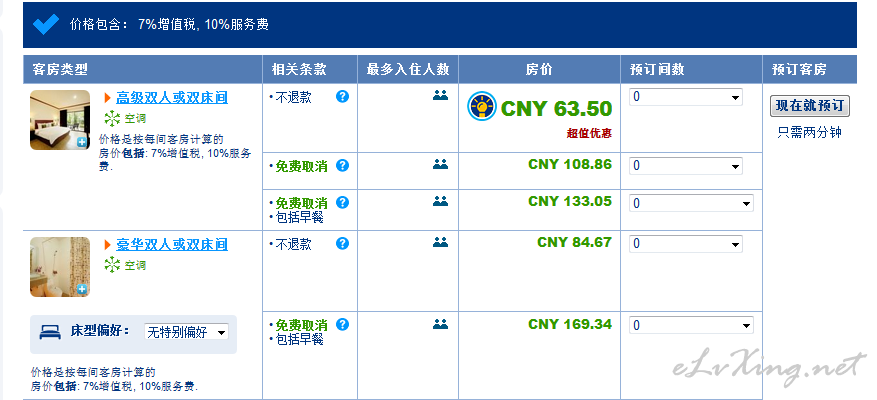Open room count dropdown for CNY 133.05 rate
877x400 pixels.
(691, 203)
